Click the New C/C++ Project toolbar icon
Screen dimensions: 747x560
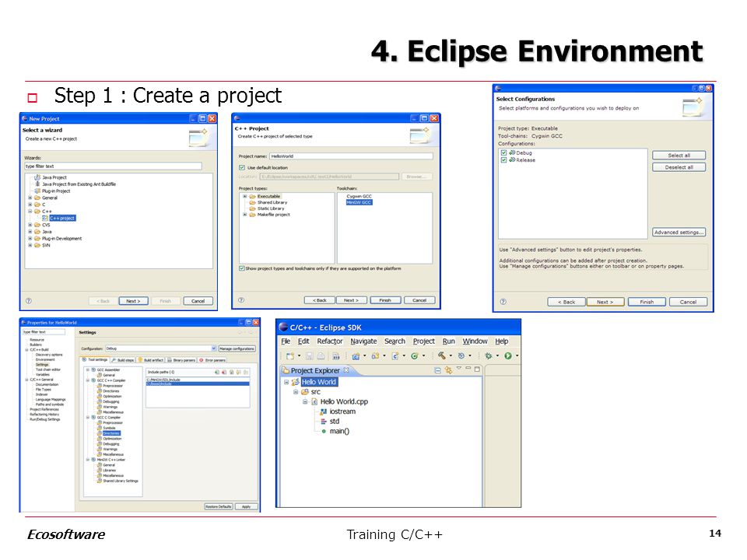356,355
